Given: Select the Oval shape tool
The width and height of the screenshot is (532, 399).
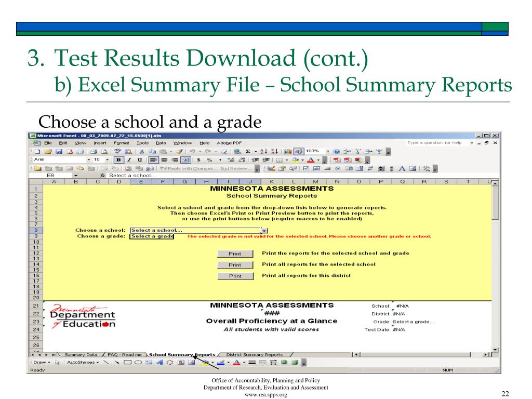Looking at the screenshot, I should pyautogui.click(x=138, y=362).
